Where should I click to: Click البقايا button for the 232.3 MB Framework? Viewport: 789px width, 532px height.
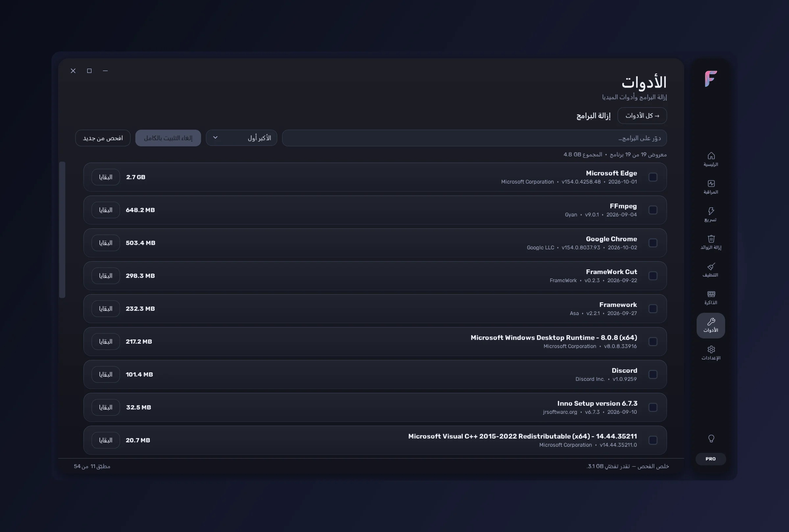coord(106,309)
